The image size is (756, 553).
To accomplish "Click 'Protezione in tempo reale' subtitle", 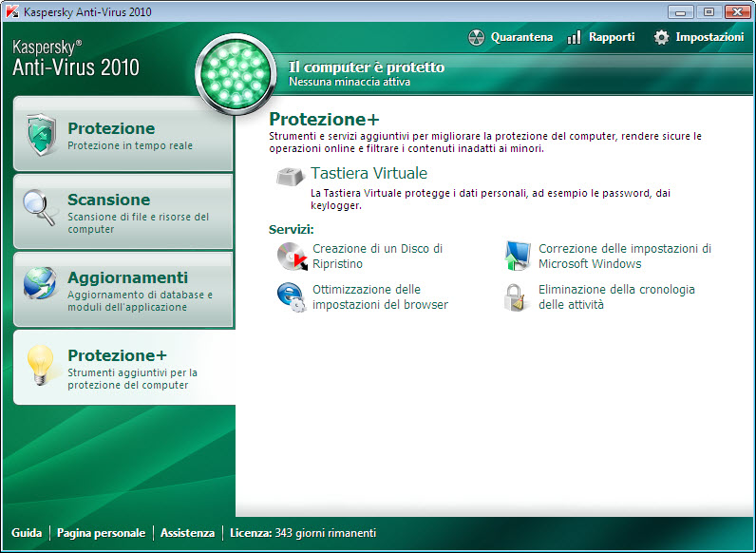I will (x=130, y=145).
